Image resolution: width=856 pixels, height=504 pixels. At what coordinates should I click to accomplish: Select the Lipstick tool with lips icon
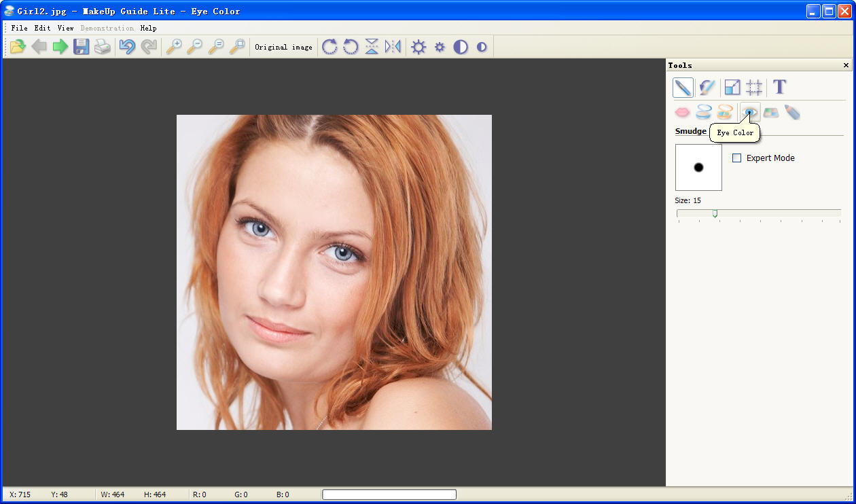click(x=682, y=112)
